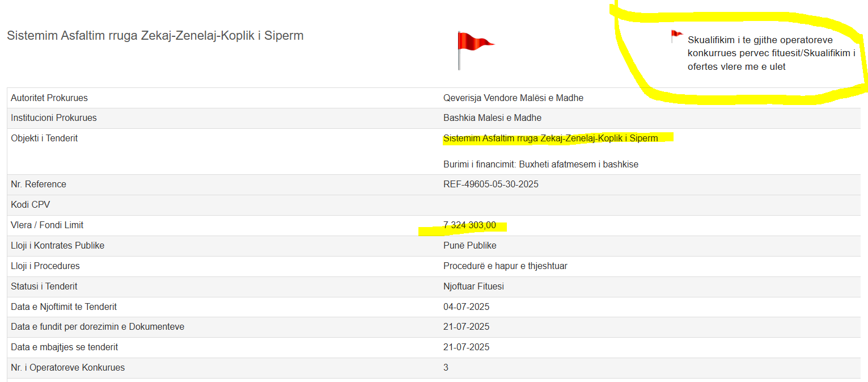The image size is (868, 382).
Task: Click the small red flag beside Skualifikim text
Action: (676, 36)
